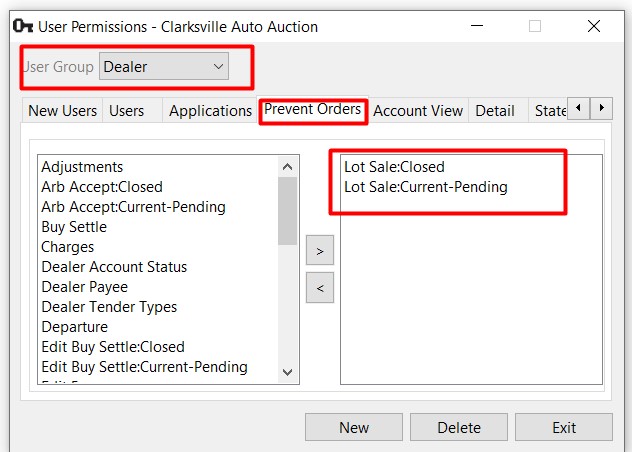Open the Applications tab
Screen dimensions: 632x452
[x=210, y=111]
